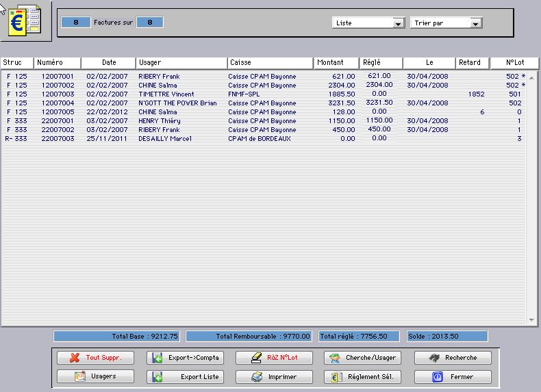This screenshot has height=392, width=541.
Task: Click the amount 3231.50 in Montant column
Action: 342,103
